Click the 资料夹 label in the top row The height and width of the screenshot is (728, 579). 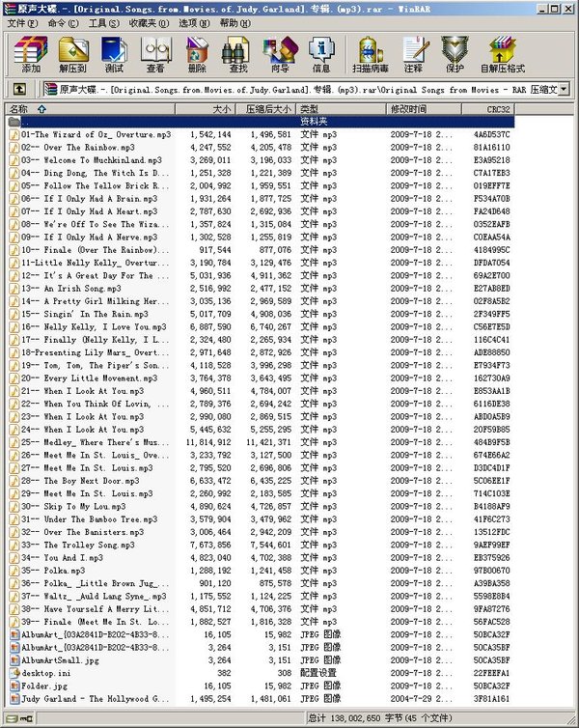point(314,122)
